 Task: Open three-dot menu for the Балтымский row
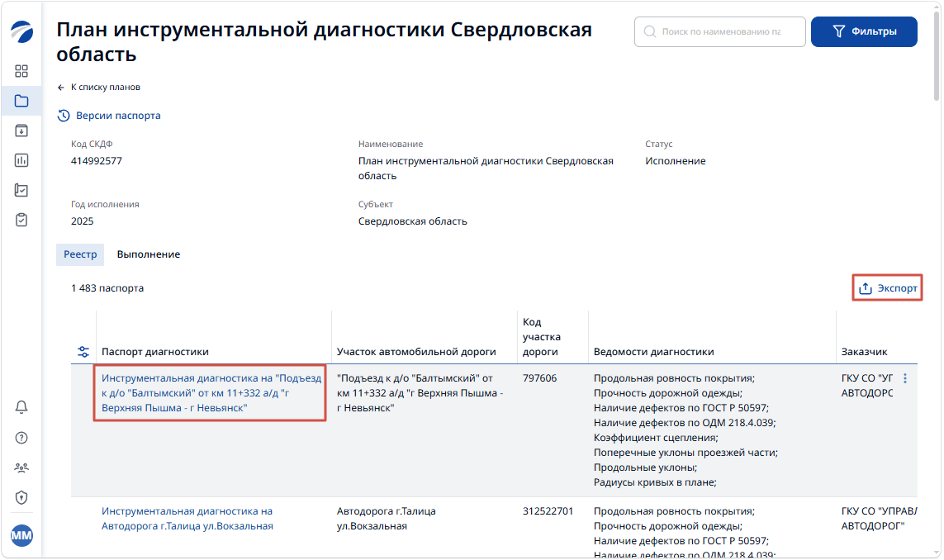coord(905,378)
